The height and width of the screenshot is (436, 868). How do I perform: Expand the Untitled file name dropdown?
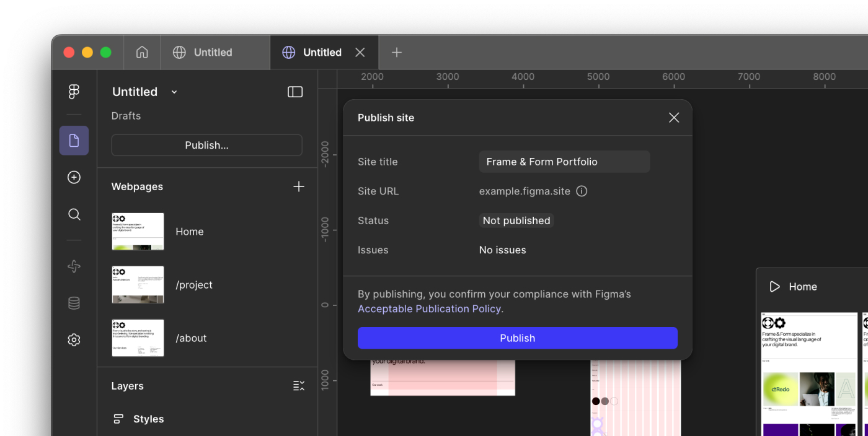click(x=174, y=92)
